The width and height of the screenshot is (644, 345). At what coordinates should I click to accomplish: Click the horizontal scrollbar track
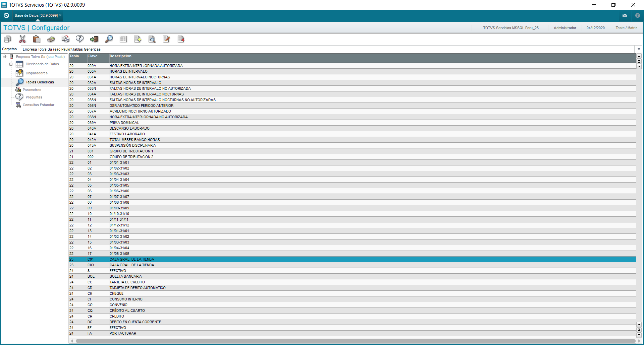(356, 341)
